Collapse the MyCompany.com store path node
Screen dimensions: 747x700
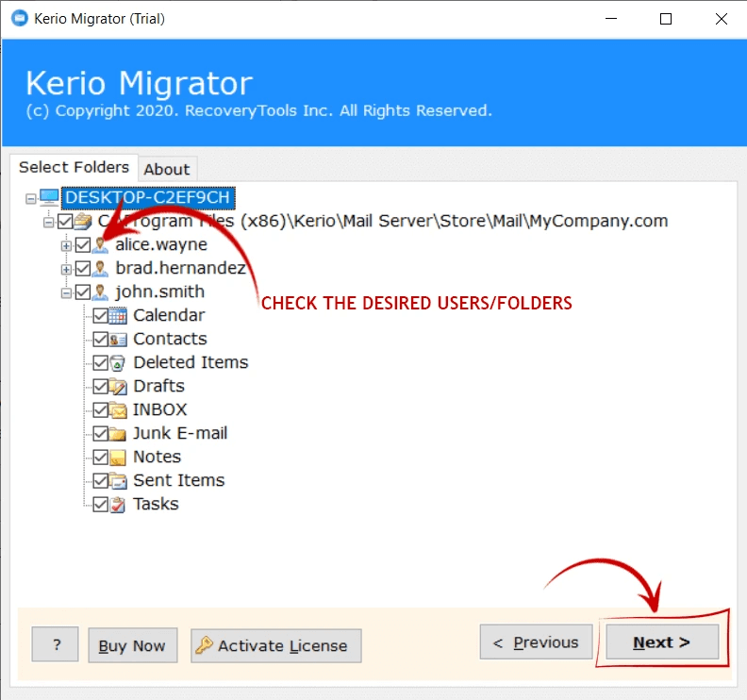[x=49, y=223]
